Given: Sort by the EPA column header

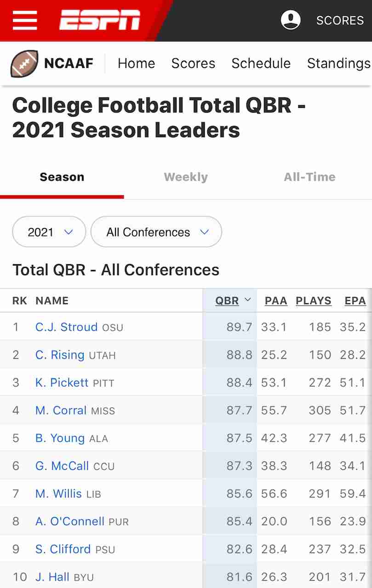Looking at the screenshot, I should pyautogui.click(x=355, y=301).
